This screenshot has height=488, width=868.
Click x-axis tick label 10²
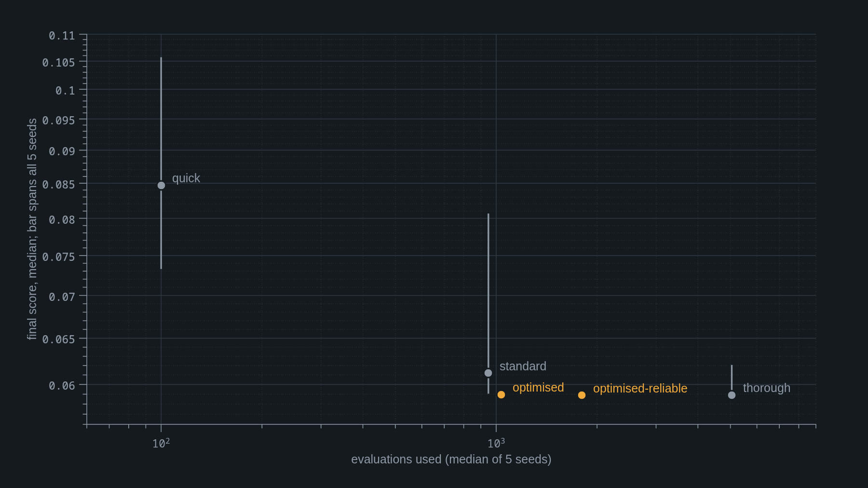161,443
